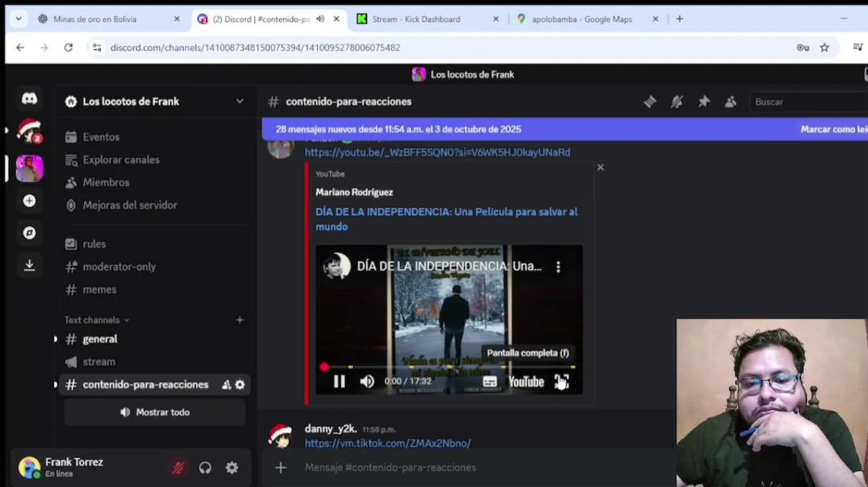Viewport: 868px width, 487px height.
Task: View site information icon in address bar
Action: coord(97,47)
